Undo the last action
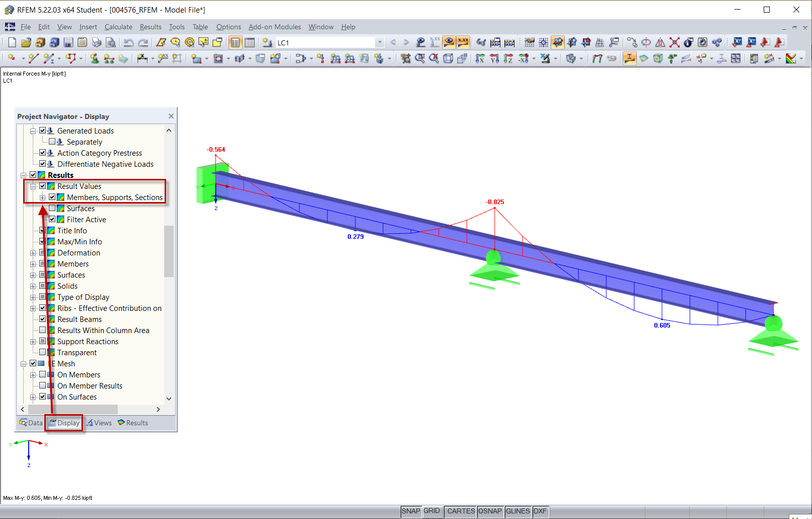The width and height of the screenshot is (812, 519). coord(128,42)
